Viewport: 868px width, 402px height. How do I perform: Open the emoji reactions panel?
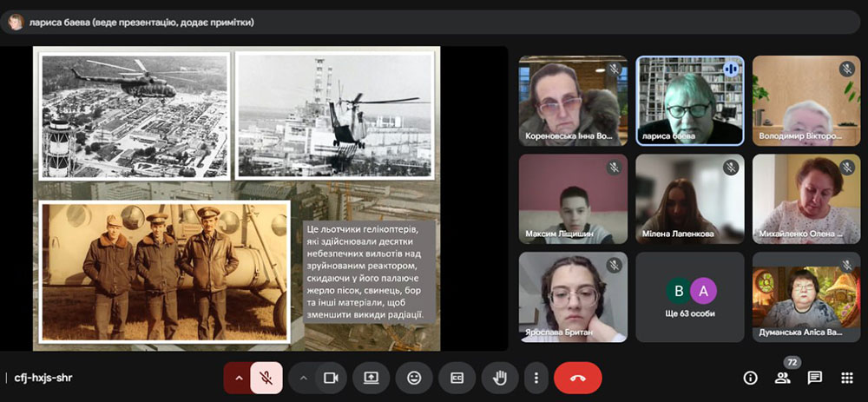point(414,378)
